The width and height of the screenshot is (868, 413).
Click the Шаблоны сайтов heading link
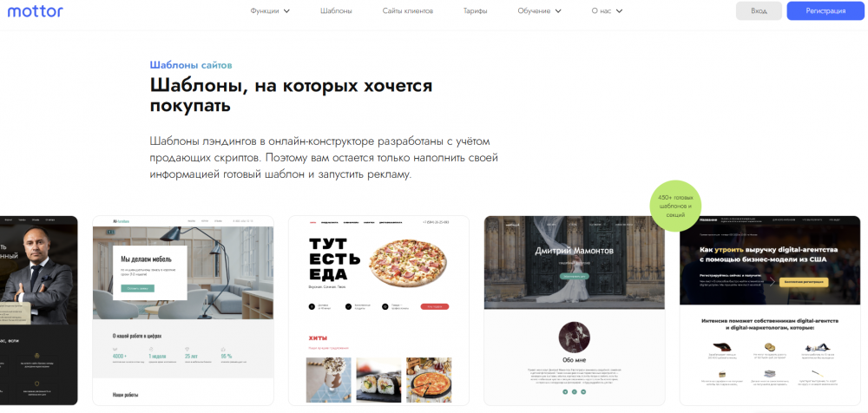tap(191, 65)
